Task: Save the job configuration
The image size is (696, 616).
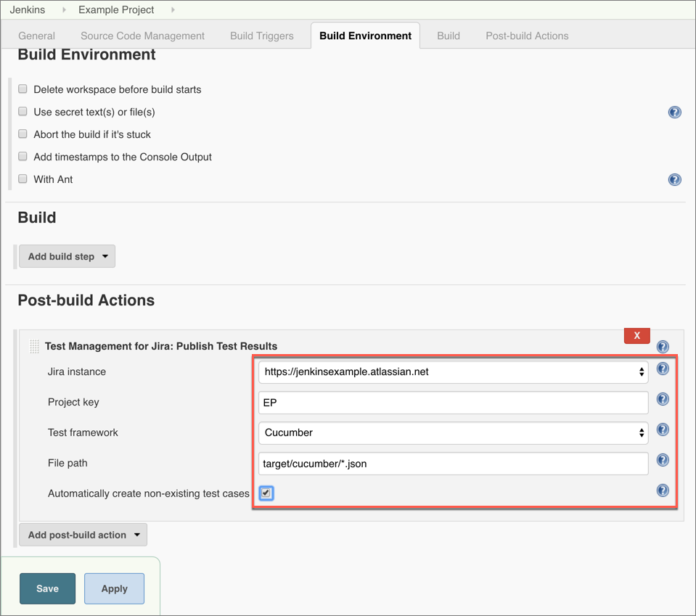Action: click(x=47, y=588)
